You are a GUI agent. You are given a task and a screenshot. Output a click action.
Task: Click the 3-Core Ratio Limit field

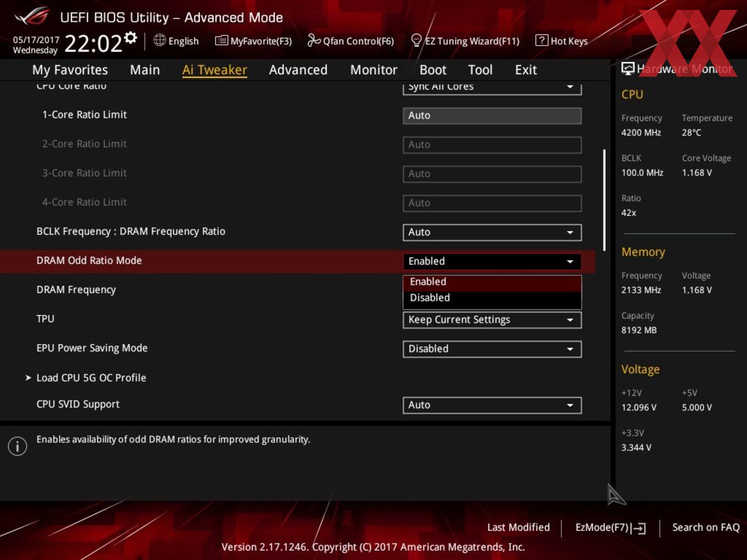tap(492, 173)
